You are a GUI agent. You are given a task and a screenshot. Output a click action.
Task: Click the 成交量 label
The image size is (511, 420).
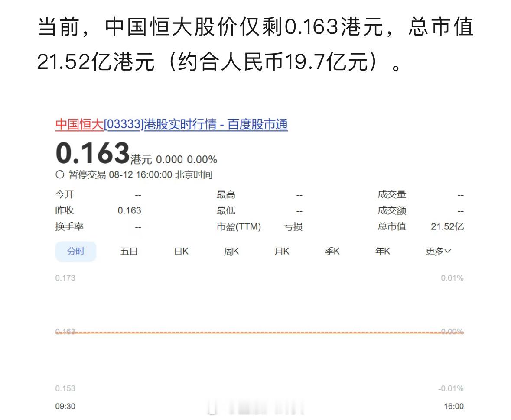click(x=392, y=195)
